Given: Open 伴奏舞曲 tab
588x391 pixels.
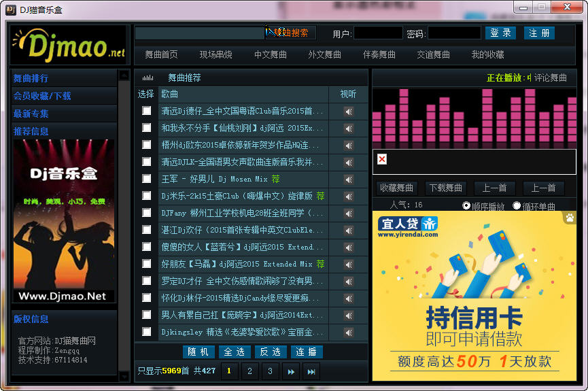Looking at the screenshot, I should [379, 55].
